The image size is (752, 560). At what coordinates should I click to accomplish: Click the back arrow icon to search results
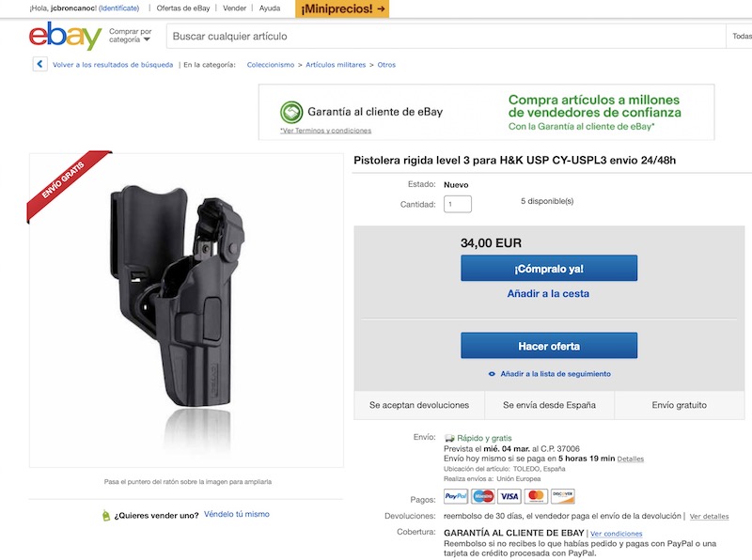click(x=39, y=65)
